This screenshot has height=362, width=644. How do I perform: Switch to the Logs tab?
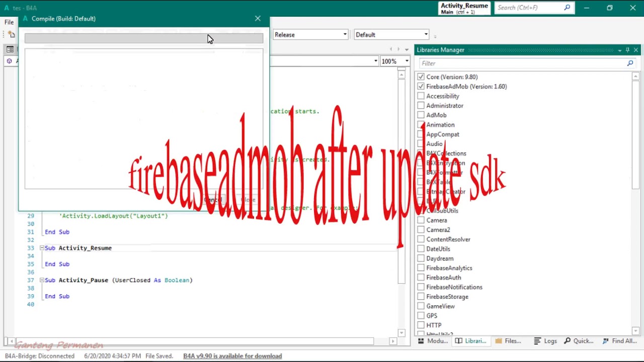545,341
